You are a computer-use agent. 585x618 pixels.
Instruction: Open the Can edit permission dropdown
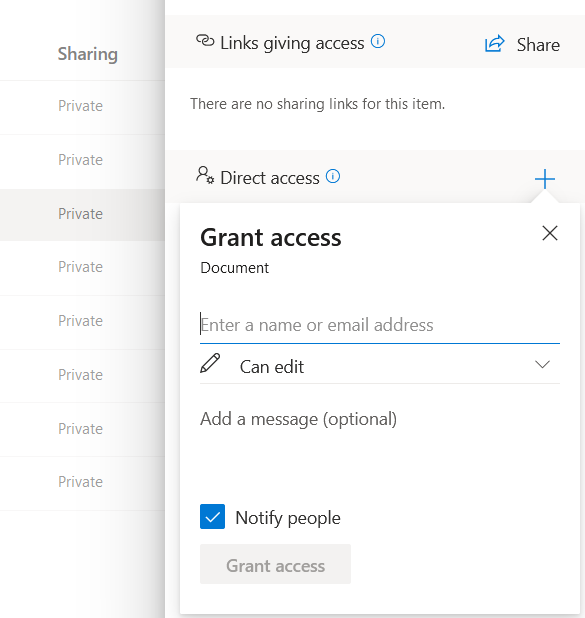tap(380, 366)
